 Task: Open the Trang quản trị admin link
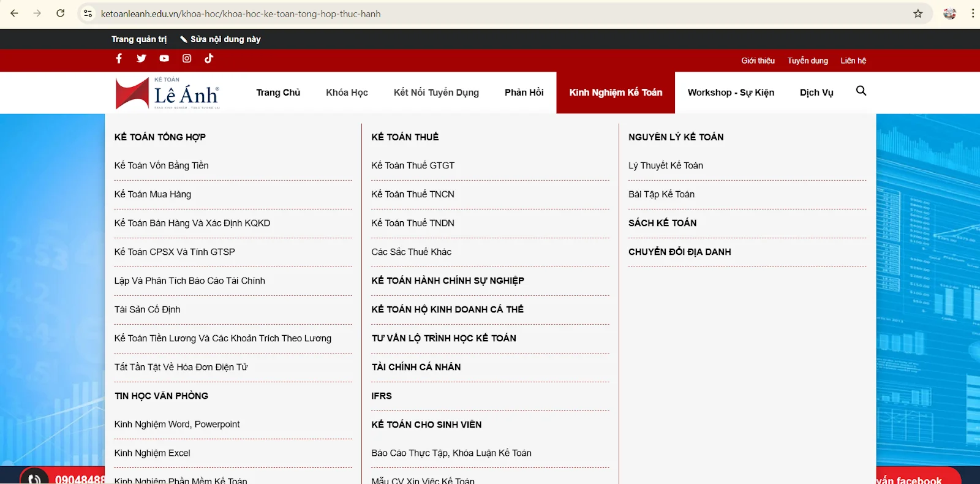139,39
